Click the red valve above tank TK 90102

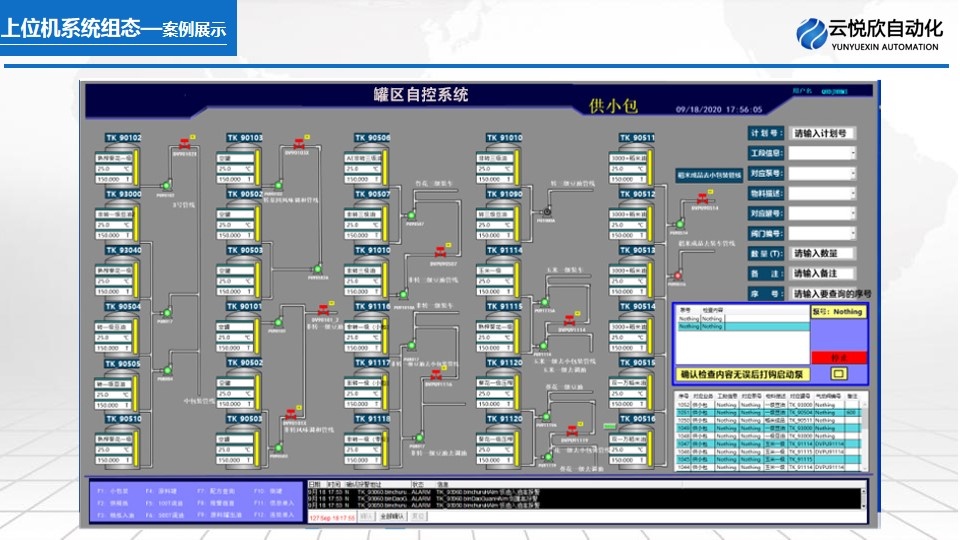(x=183, y=144)
